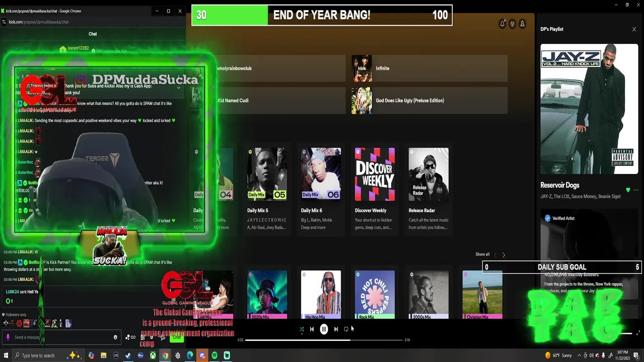Open the SteelSeries app in taskbar
644x362 pixels.
178,355
